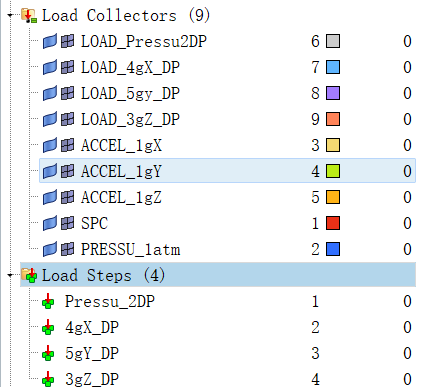
Task: Click the mesh grid icon for LOAD_3gZ_DP
Action: pyautogui.click(x=68, y=119)
